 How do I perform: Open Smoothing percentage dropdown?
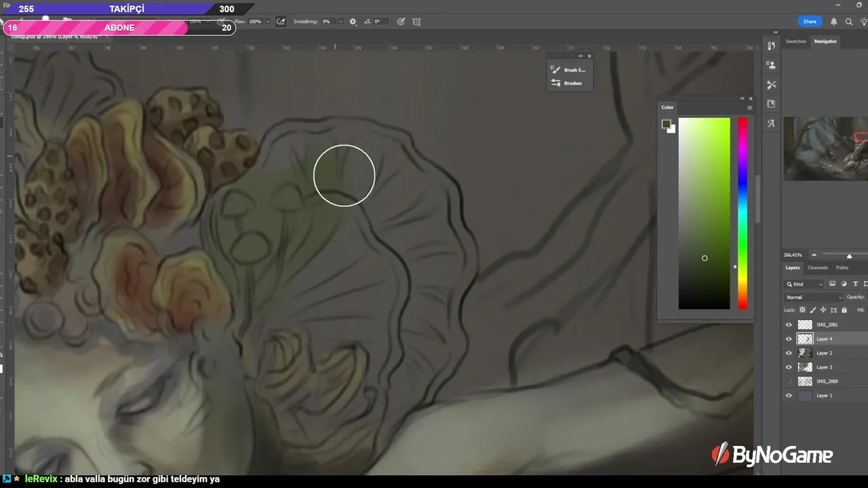pos(340,22)
